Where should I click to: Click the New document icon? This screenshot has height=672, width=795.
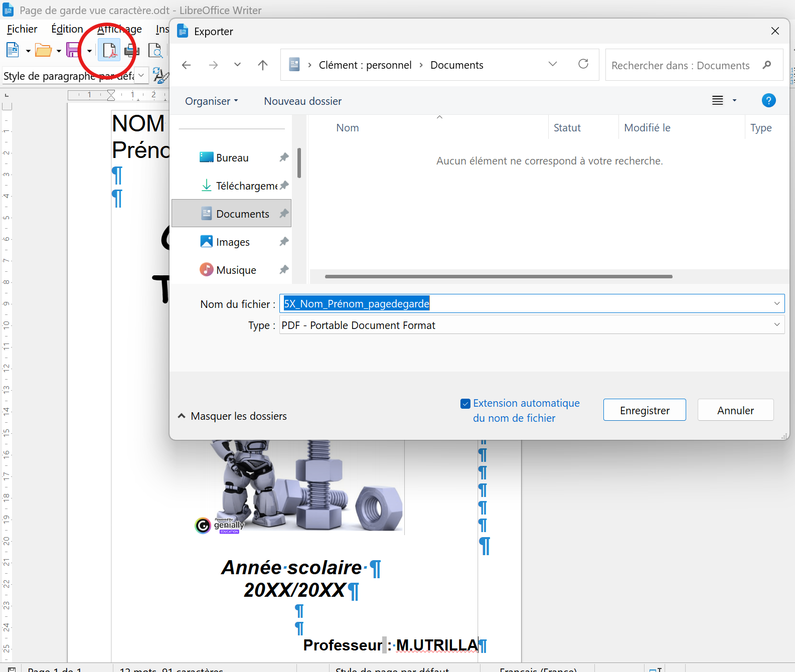coord(13,50)
